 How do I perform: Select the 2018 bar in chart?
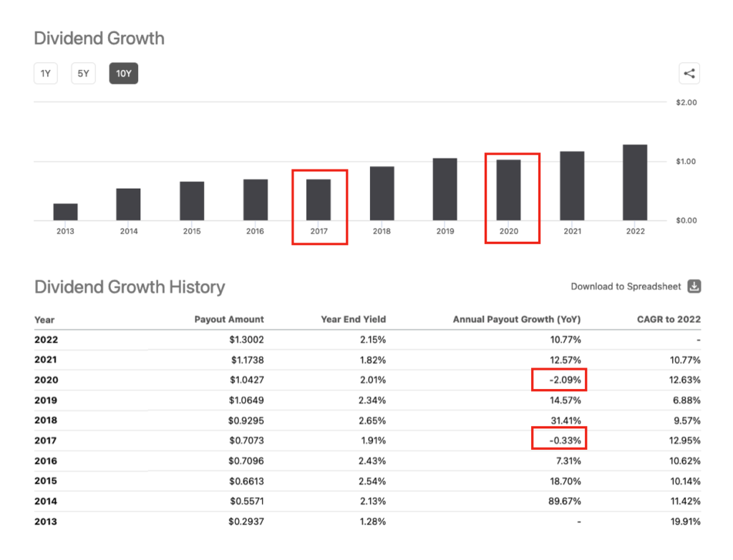(382, 193)
